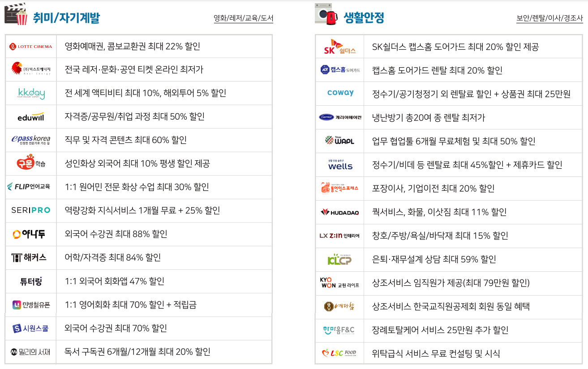Click the eduwill logo
The height and width of the screenshot is (369, 588).
[x=31, y=117]
